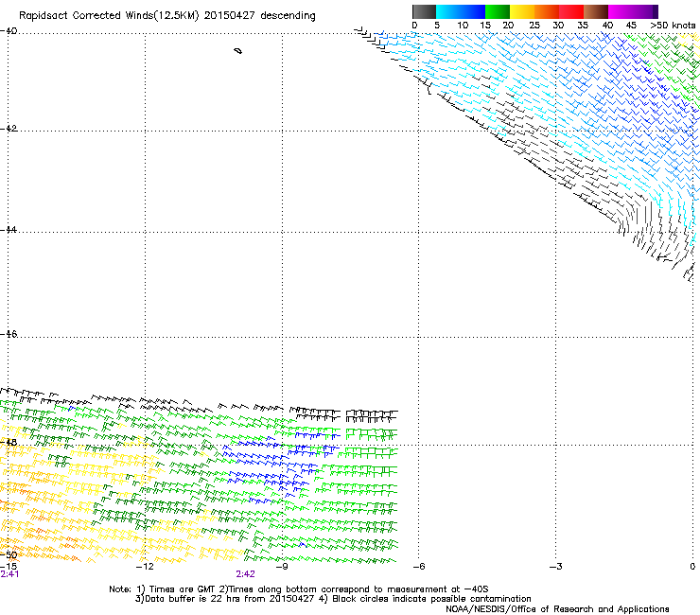The image size is (700, 615).
Task: Click the yellow 20-25 knots legend swatch
Action: [522, 11]
